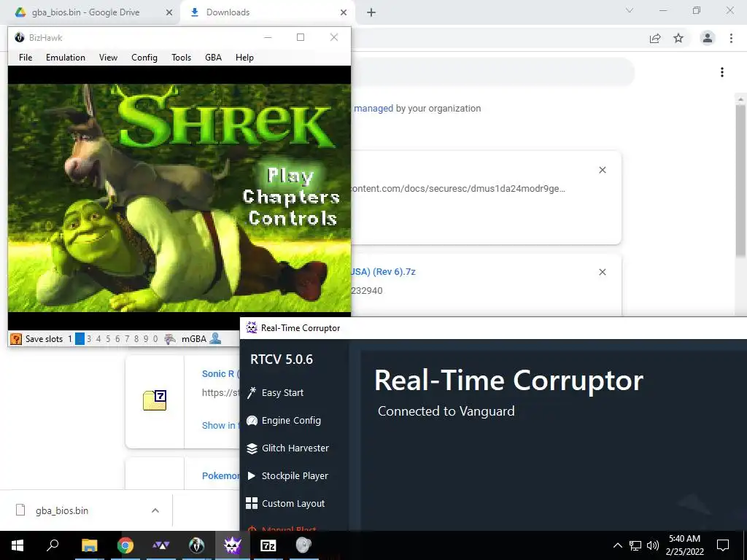Click the 'managed' link

(x=373, y=109)
